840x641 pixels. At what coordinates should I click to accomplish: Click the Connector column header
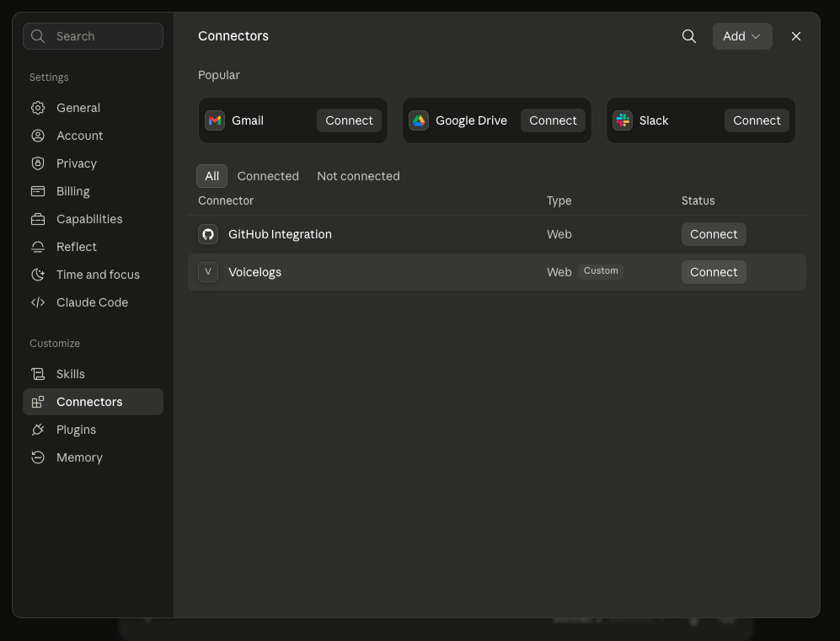226,200
